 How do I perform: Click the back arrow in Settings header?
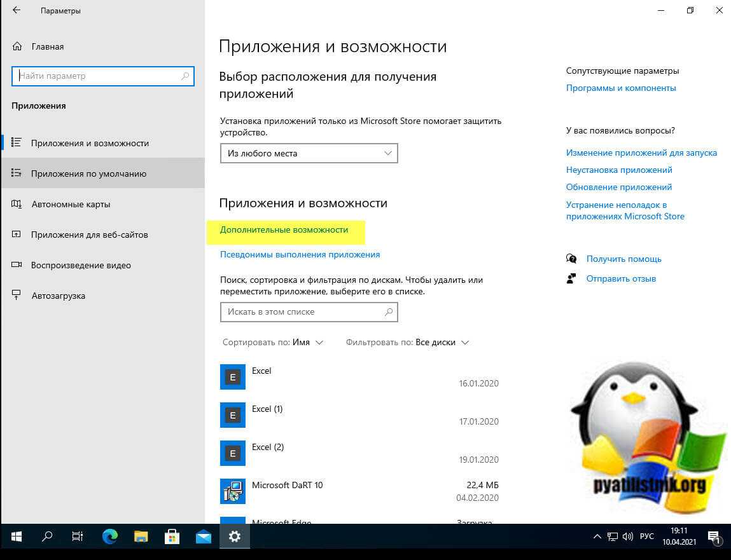tap(17, 11)
